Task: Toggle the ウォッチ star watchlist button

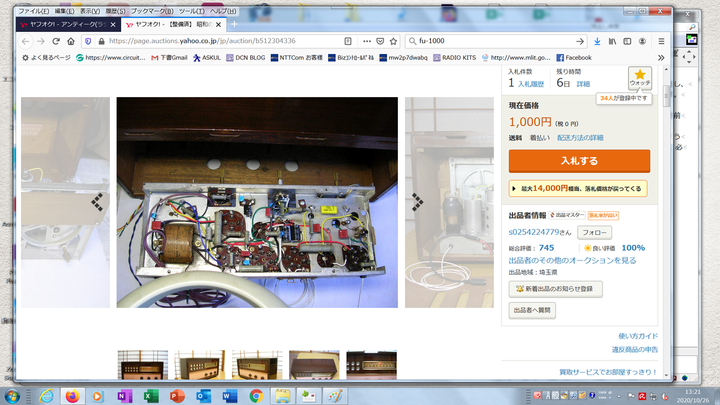Action: tap(639, 78)
